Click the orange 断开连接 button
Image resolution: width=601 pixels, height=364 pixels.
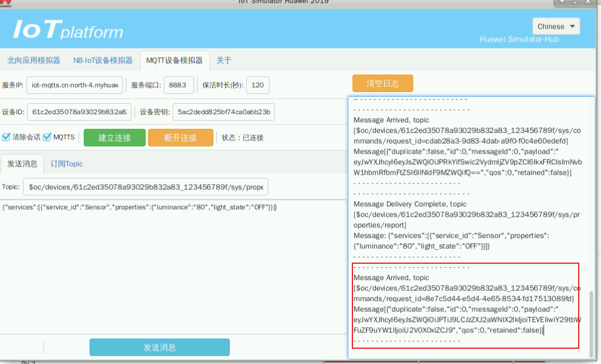[x=181, y=138]
